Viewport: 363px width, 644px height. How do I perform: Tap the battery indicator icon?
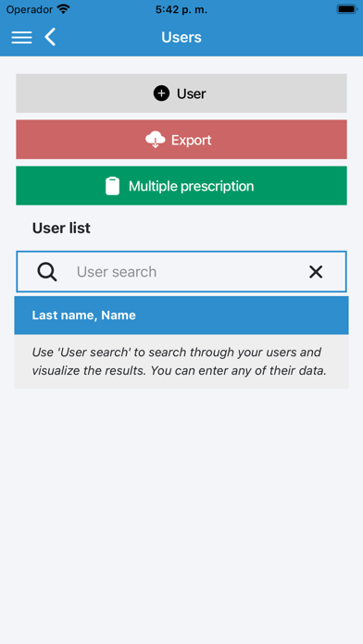(347, 9)
